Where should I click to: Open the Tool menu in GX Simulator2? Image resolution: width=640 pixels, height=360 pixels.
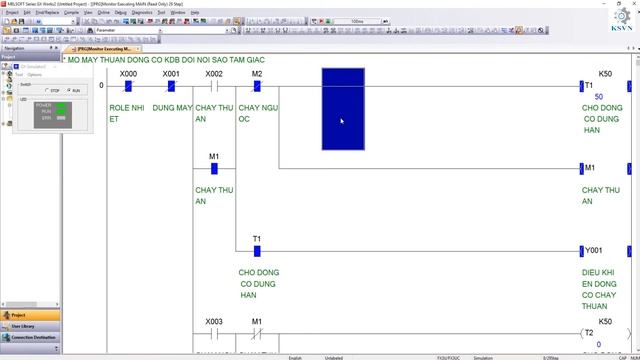pos(19,75)
